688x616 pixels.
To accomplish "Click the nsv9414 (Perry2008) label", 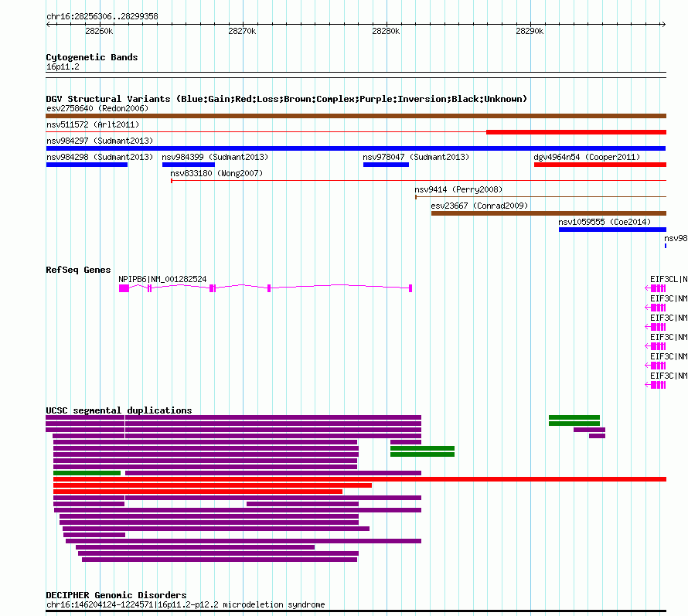I will 458,189.
